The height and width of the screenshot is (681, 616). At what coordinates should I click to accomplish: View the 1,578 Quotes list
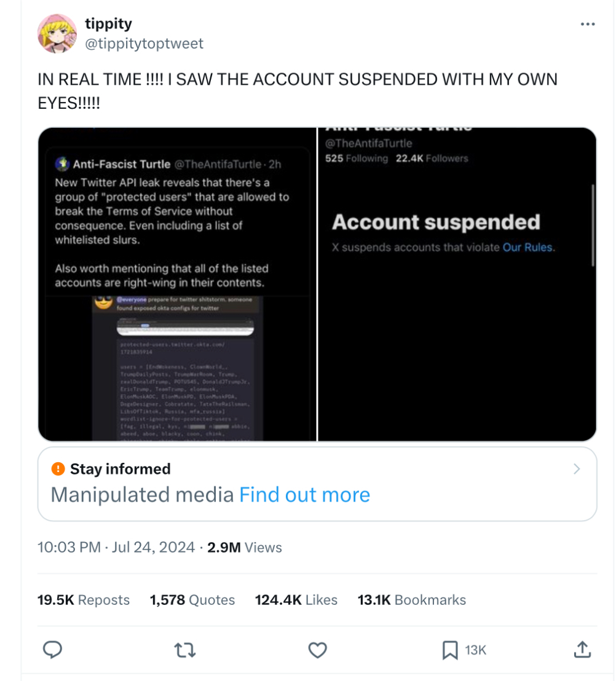point(192,600)
